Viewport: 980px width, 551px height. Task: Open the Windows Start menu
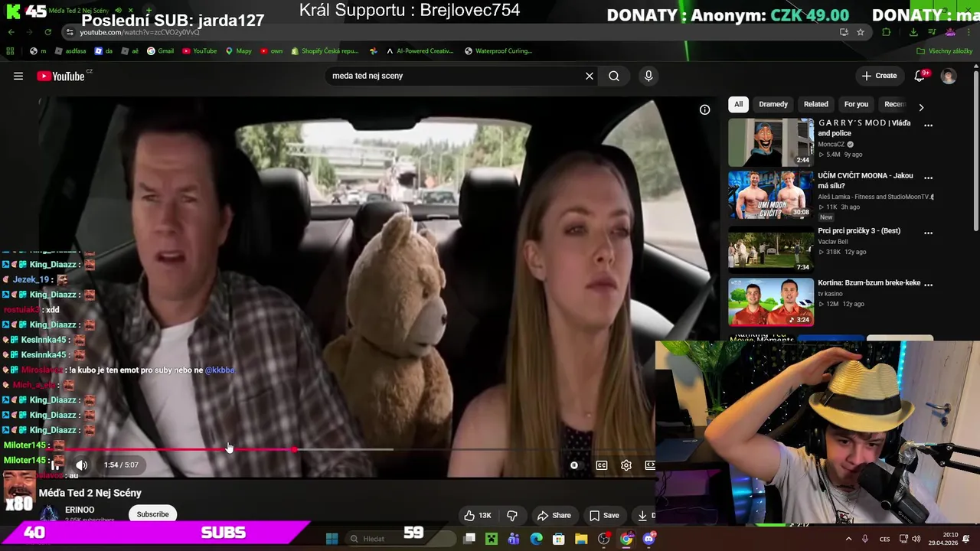(x=332, y=539)
